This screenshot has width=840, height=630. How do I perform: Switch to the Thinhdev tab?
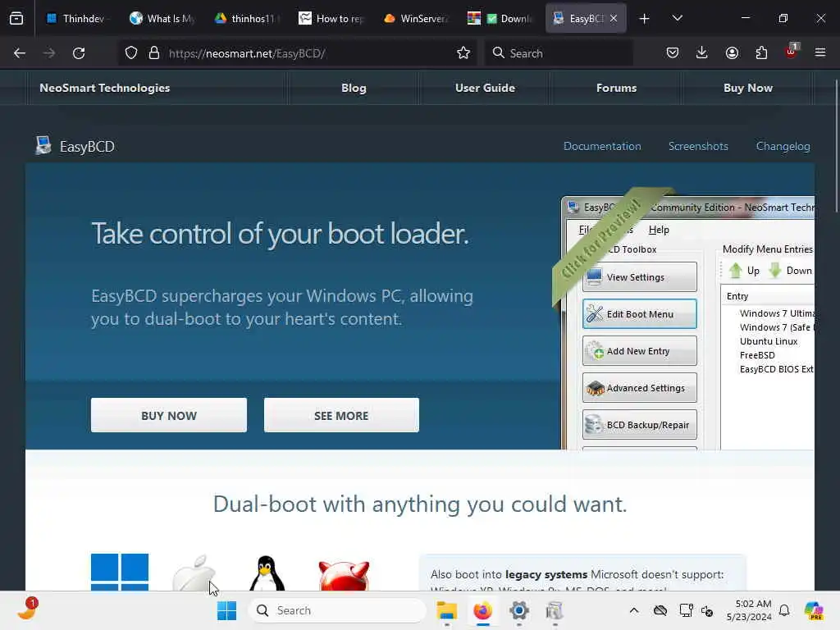click(77, 19)
